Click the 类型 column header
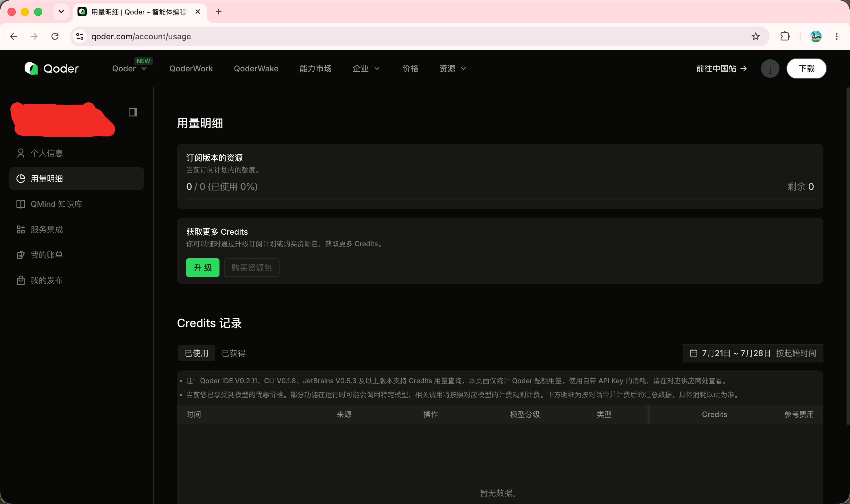The width and height of the screenshot is (850, 504). click(x=604, y=414)
